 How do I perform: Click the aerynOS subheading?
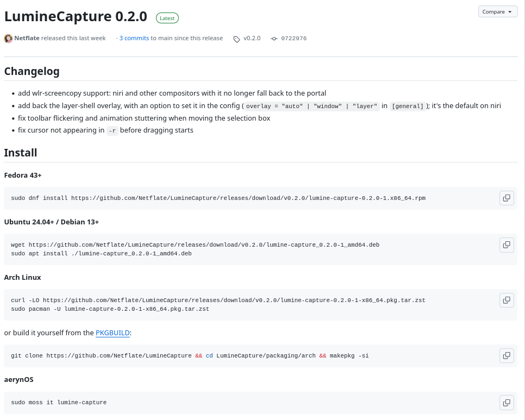[x=18, y=379]
